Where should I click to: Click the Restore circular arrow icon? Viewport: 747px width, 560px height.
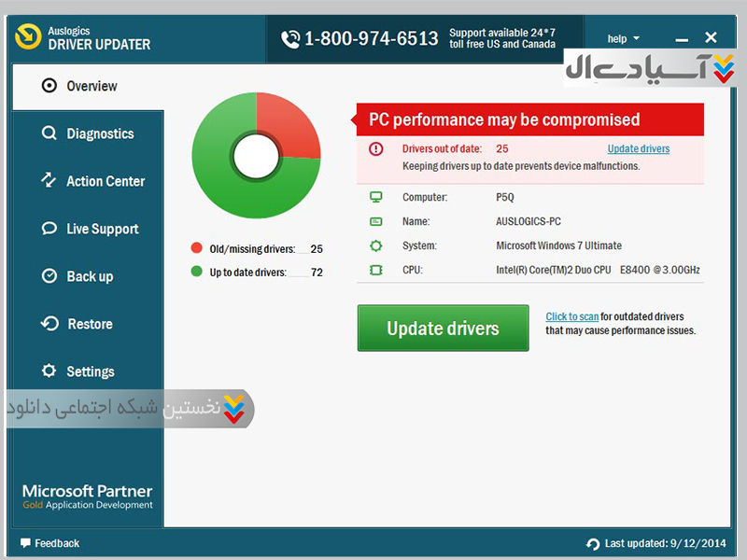pyautogui.click(x=49, y=324)
